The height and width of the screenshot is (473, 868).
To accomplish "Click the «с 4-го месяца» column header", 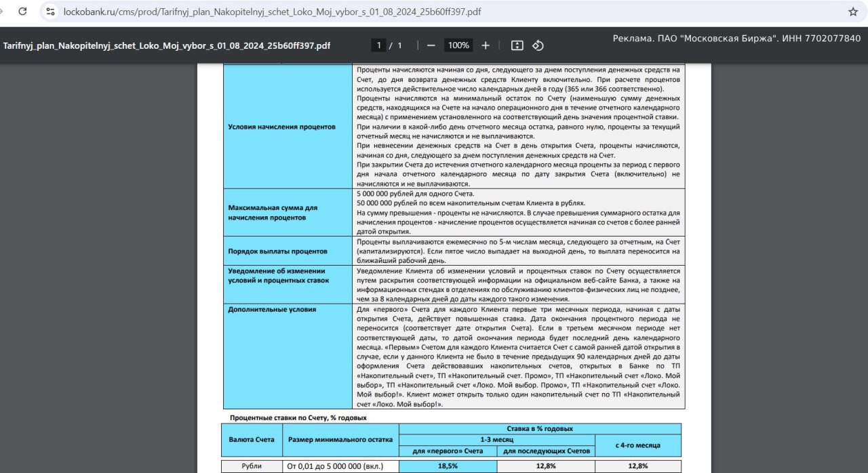I will click(637, 445).
